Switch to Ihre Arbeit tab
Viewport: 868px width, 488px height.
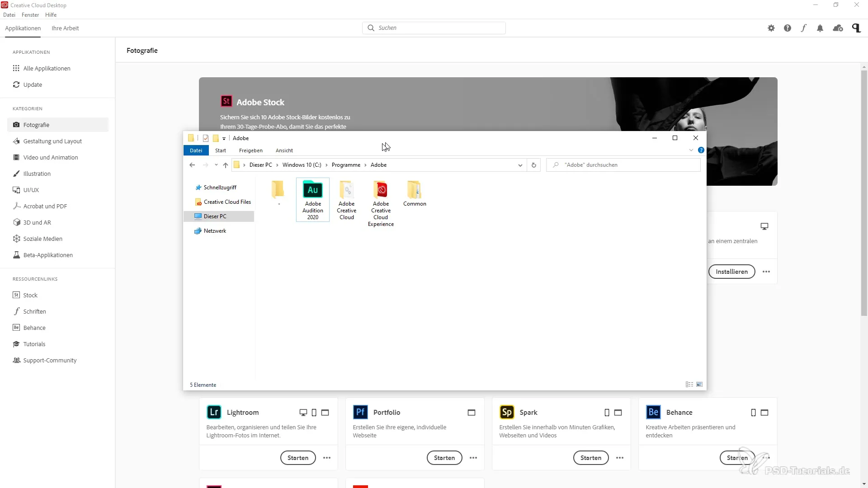65,28
